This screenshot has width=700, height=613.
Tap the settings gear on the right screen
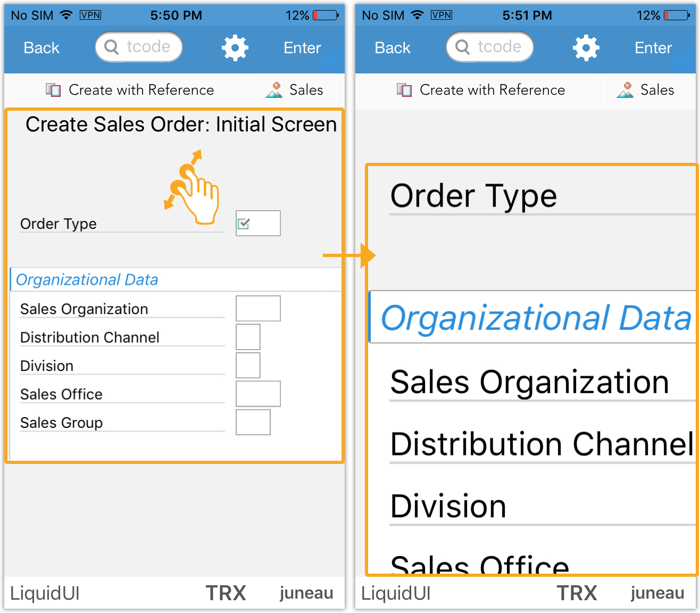pyautogui.click(x=586, y=48)
